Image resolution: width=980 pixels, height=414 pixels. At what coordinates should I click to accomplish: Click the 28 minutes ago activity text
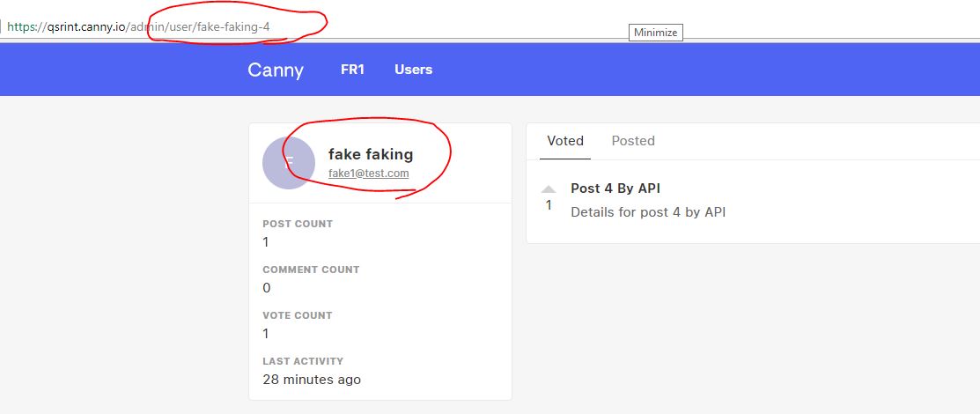click(x=312, y=380)
